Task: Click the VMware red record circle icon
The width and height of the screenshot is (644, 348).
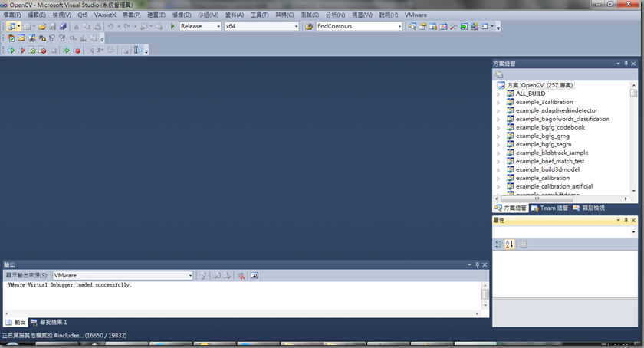Action: tap(77, 50)
